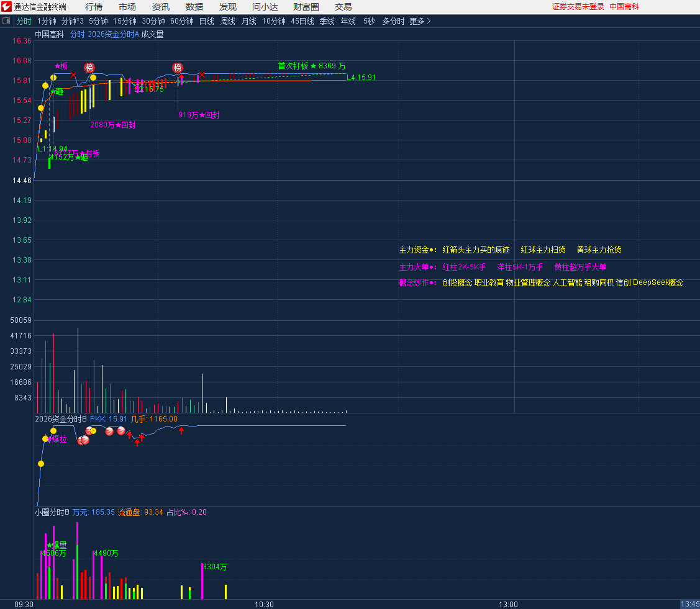Click the 2026资金分时A indicator name
Screen dimensions: 700x609
114,35
